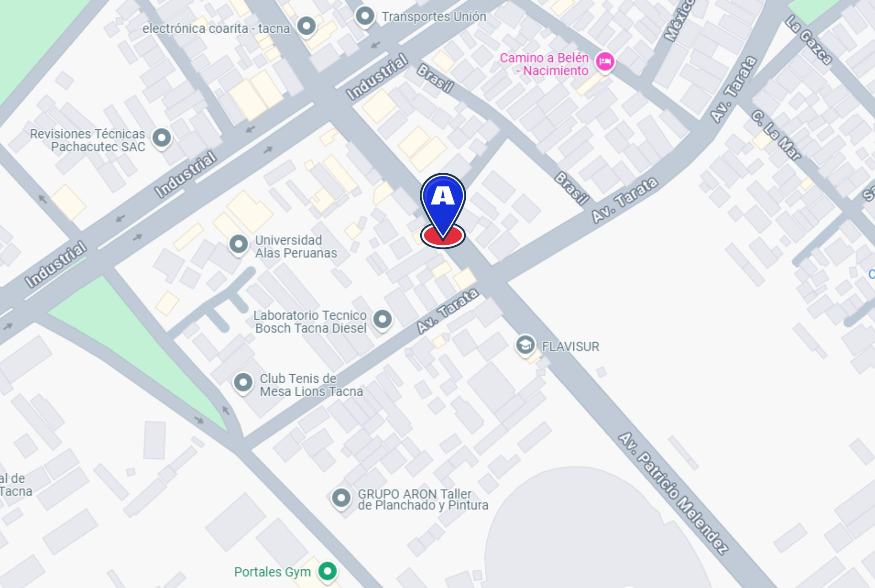Select the FLAVISUR school icon

(525, 346)
